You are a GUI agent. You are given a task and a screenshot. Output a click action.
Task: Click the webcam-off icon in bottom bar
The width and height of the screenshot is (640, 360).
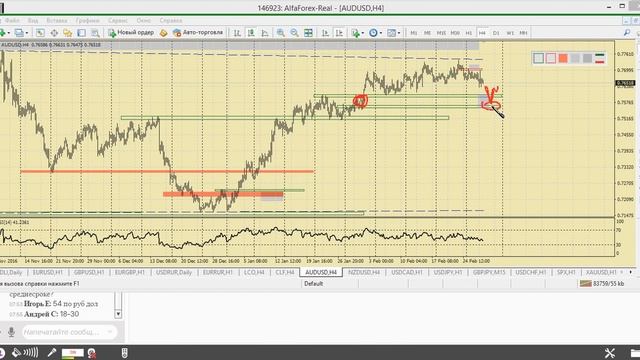92,353
